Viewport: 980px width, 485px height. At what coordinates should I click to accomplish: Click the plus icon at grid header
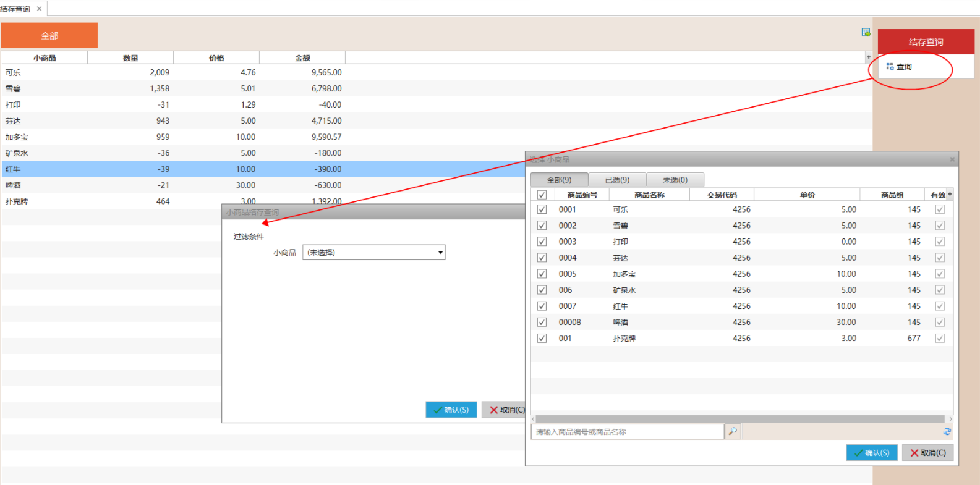868,57
